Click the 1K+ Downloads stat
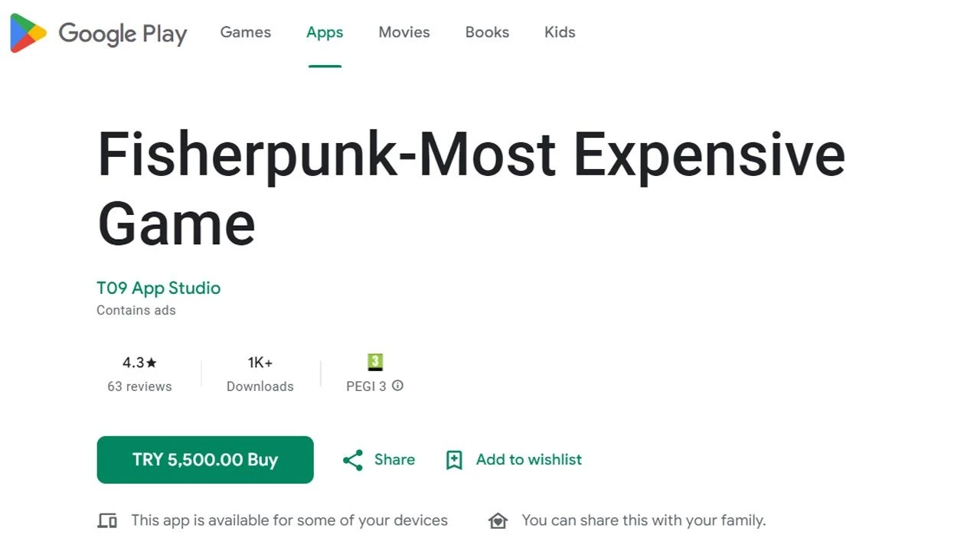980x551 pixels. tap(260, 374)
